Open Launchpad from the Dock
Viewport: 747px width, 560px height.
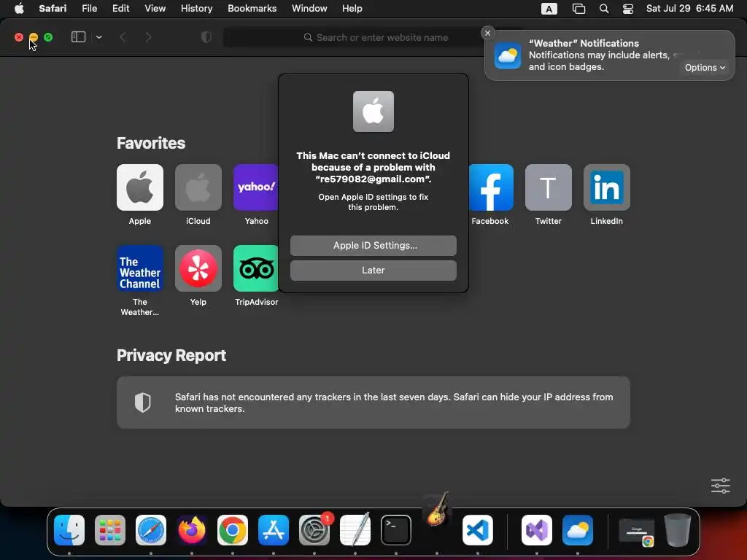[110, 530]
